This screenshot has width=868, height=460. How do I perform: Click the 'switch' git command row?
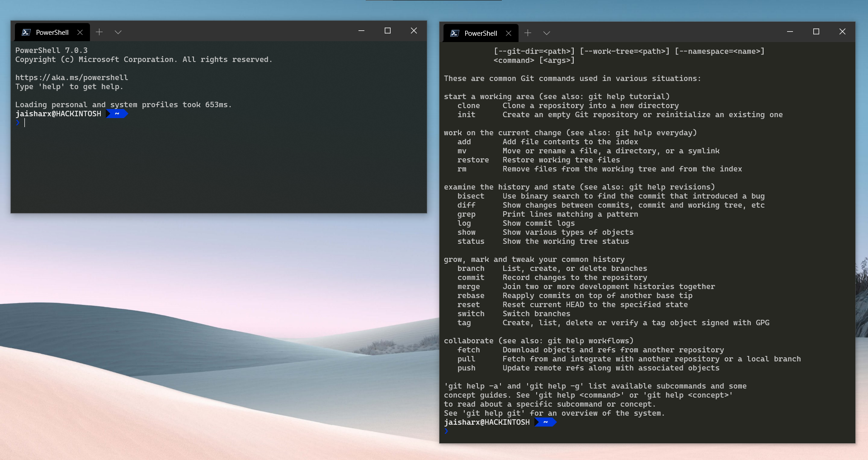[x=514, y=314]
